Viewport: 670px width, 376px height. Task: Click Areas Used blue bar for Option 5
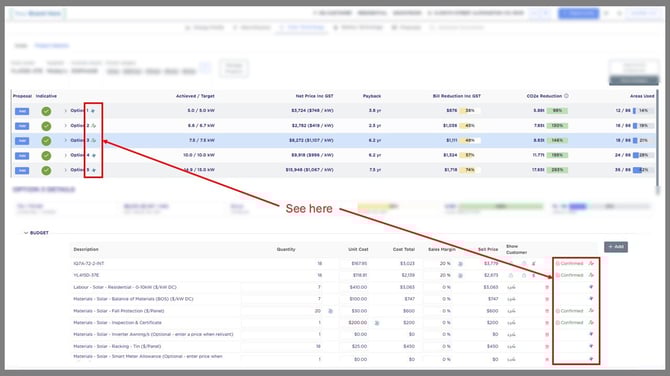click(643, 170)
